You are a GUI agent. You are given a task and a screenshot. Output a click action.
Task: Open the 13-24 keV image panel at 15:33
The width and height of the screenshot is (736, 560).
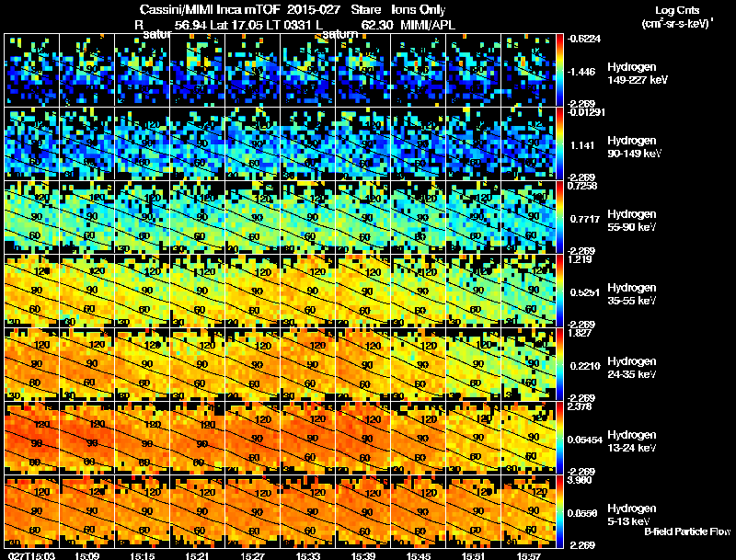[308, 438]
